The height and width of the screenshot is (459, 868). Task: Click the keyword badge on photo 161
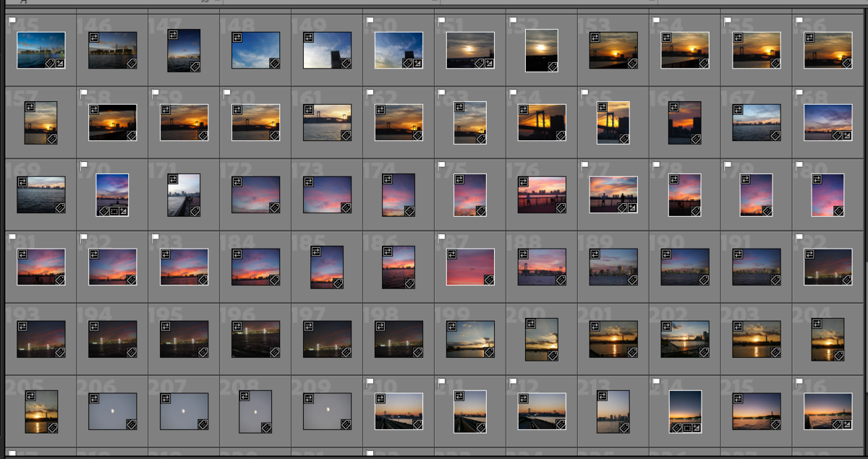point(346,135)
